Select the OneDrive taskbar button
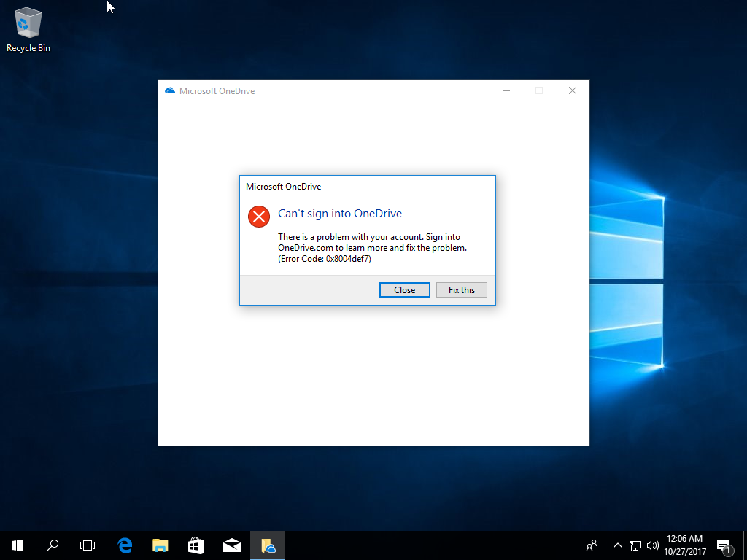The width and height of the screenshot is (747, 560). coord(268,545)
